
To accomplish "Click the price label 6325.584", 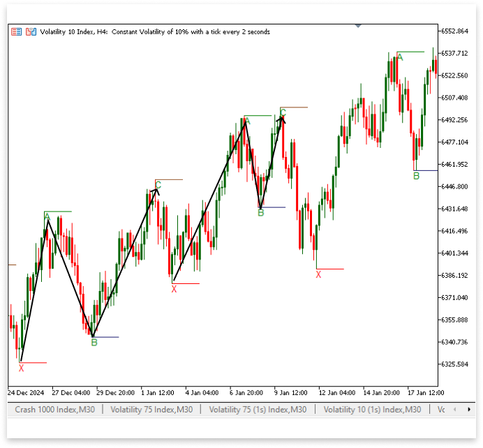I will [454, 364].
